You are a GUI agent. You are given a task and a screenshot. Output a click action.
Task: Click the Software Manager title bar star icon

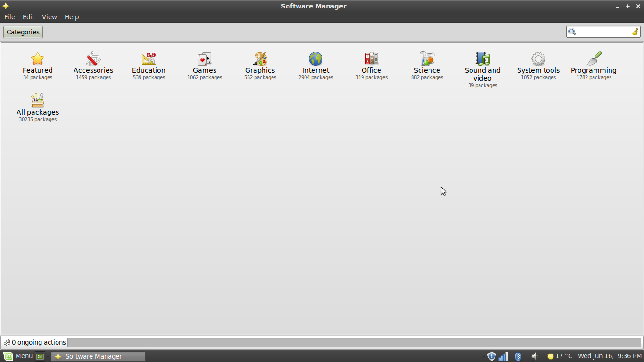click(6, 6)
